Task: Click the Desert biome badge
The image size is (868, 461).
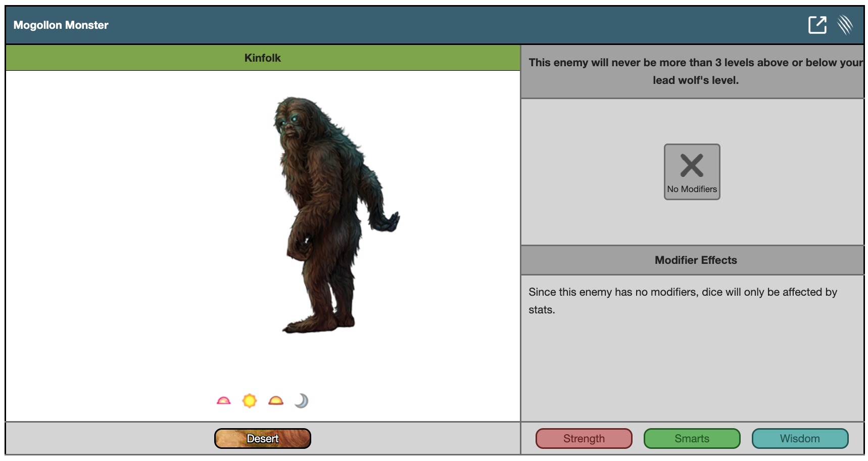Action: coord(262,438)
